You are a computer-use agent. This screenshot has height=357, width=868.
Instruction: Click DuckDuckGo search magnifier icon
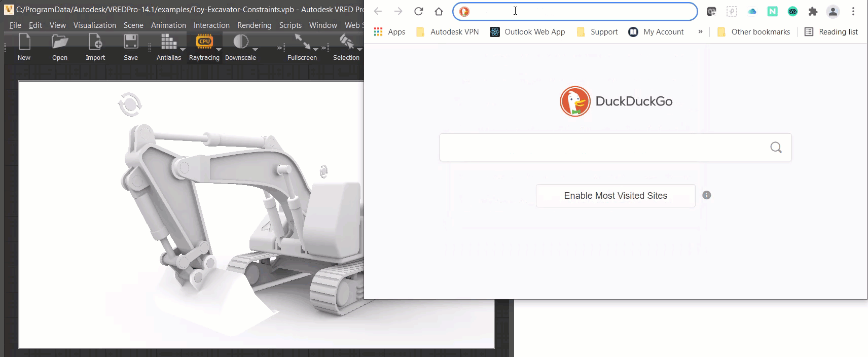tap(776, 148)
